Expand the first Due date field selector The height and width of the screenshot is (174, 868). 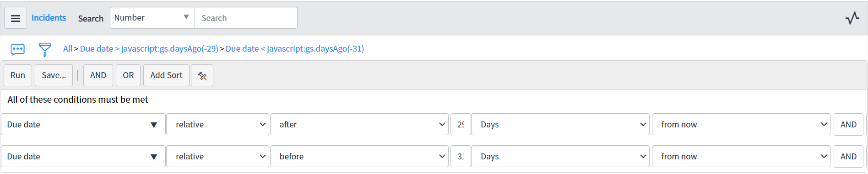point(83,124)
